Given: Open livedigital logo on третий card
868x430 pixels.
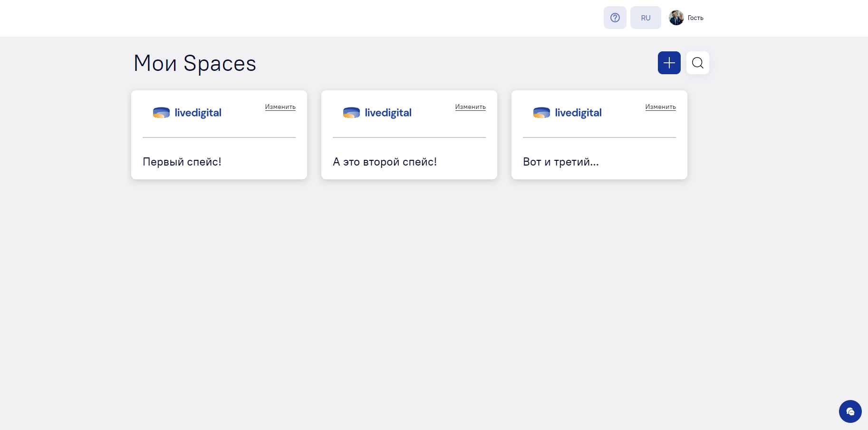Looking at the screenshot, I should click(x=568, y=113).
